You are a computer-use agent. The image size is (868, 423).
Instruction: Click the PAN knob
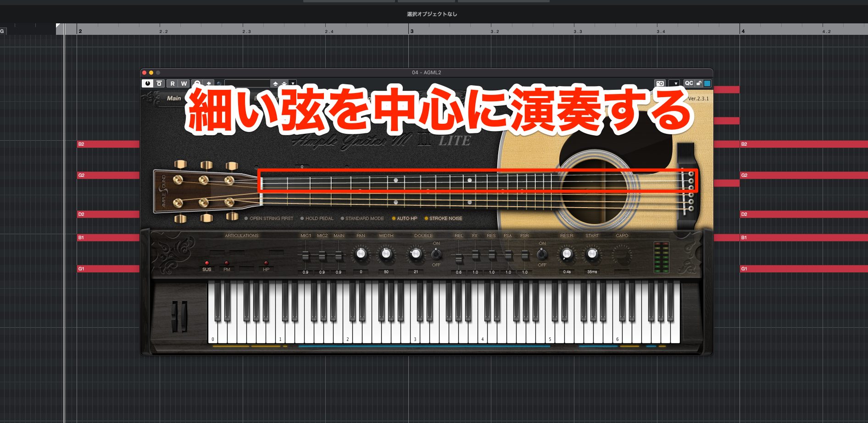[361, 254]
